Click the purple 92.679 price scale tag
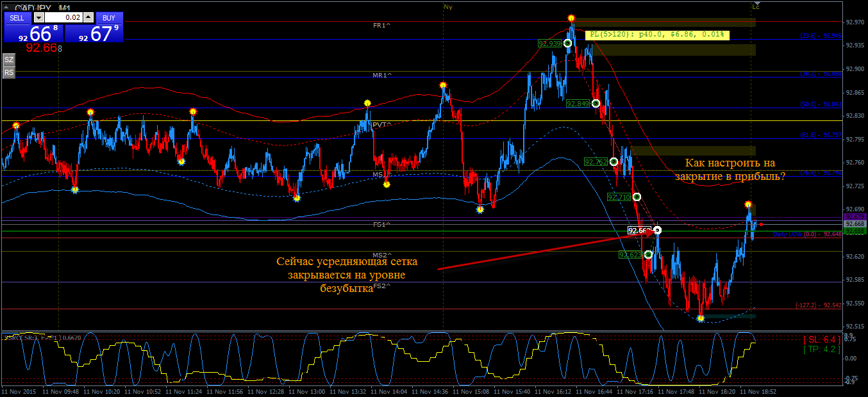868x397 pixels. tap(855, 217)
